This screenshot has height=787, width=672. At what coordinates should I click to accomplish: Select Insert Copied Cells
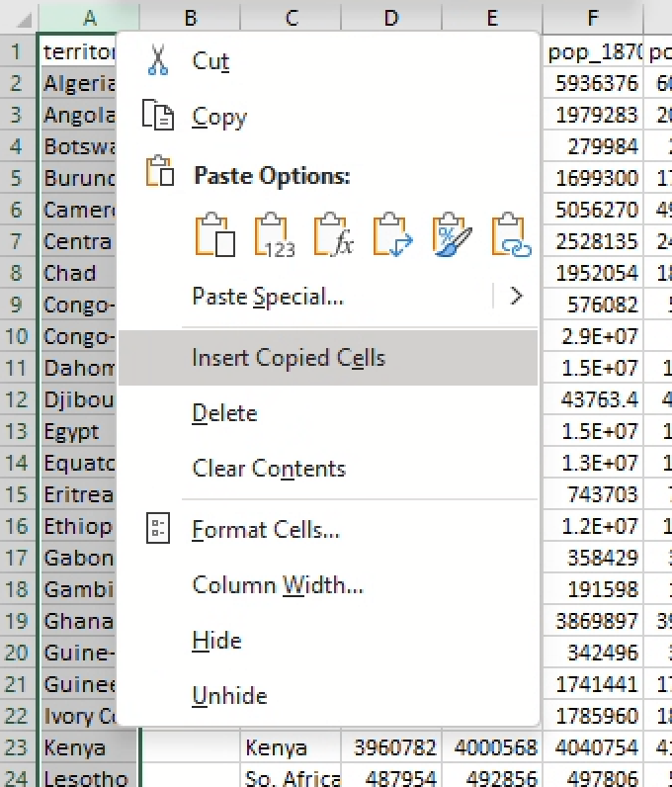pos(289,358)
